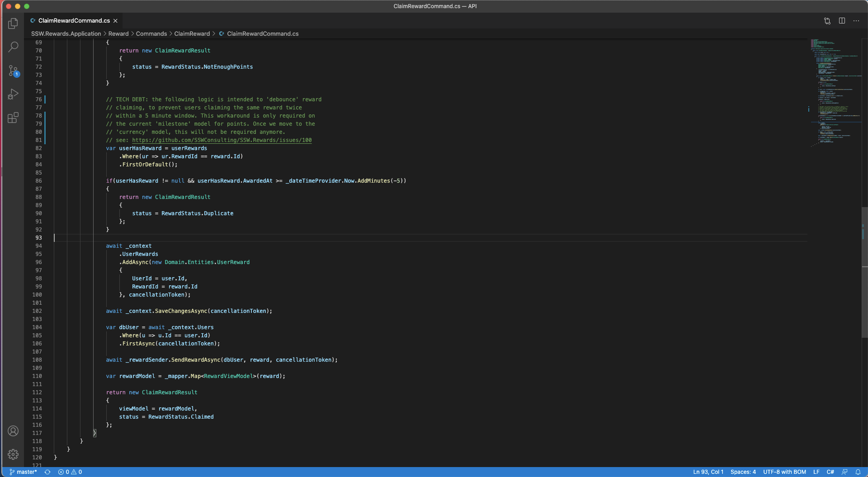Open the GitHub issues/100 link in comment

[222, 140]
